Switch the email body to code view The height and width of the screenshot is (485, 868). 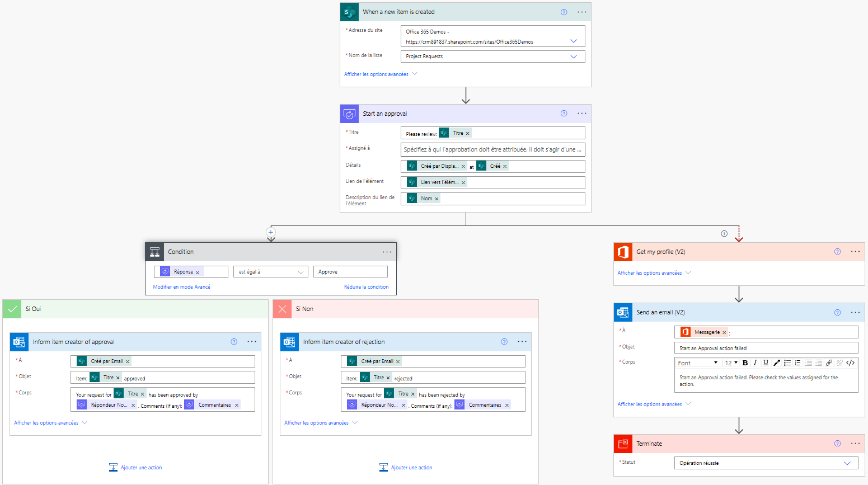[x=851, y=363]
